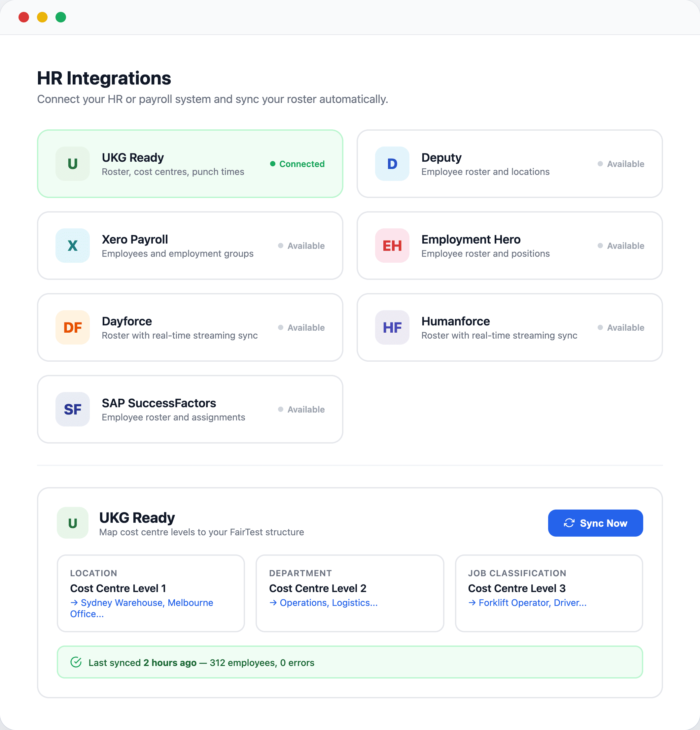Close the window with the red button
Screen dimensions: 700x730
coord(24,17)
